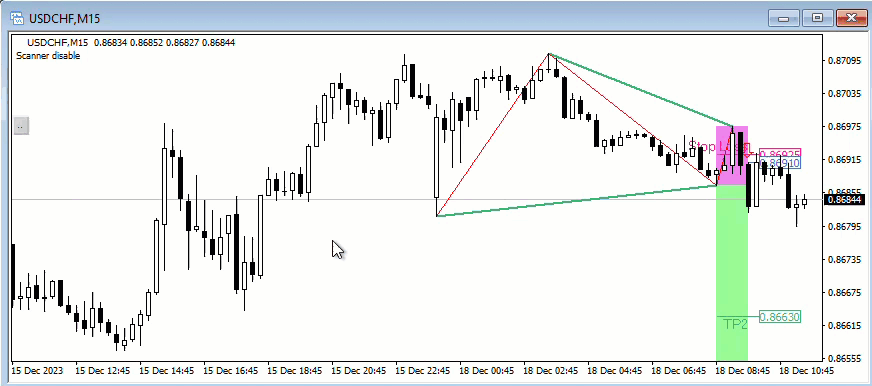Click the 0.86975 price scale label

click(x=845, y=127)
